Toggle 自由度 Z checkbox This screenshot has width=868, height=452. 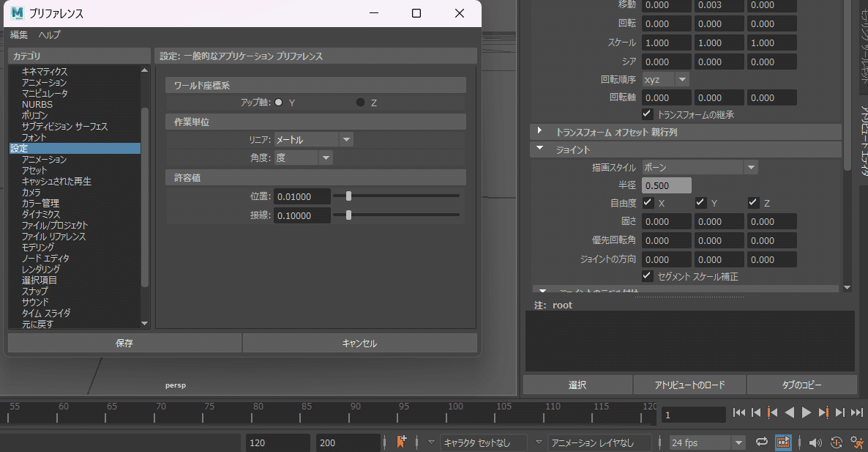[753, 203]
